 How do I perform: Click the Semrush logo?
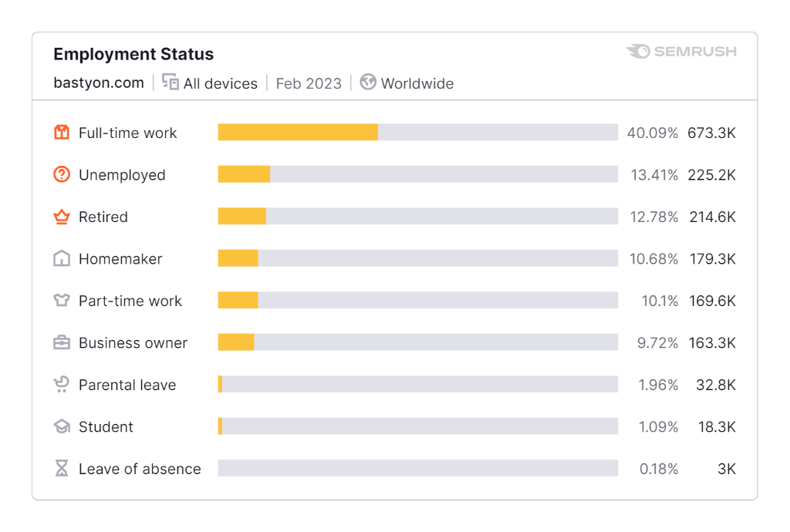681,52
